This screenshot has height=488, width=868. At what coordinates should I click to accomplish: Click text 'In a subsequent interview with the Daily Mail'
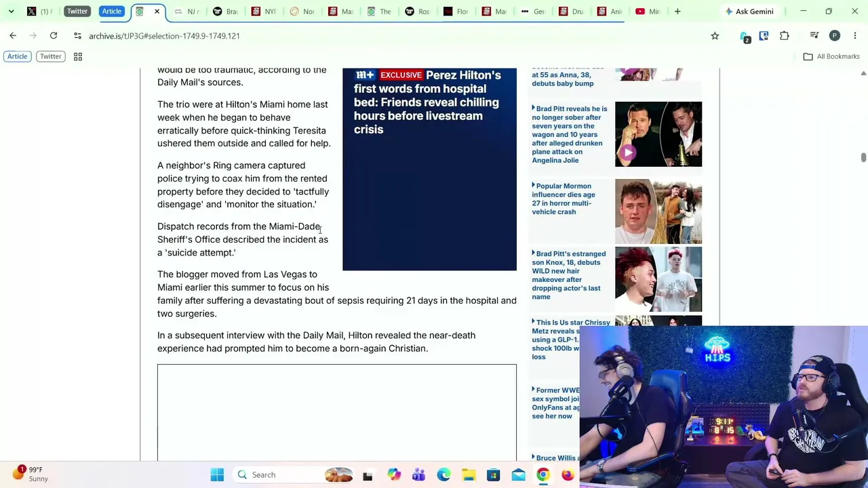pos(252,335)
